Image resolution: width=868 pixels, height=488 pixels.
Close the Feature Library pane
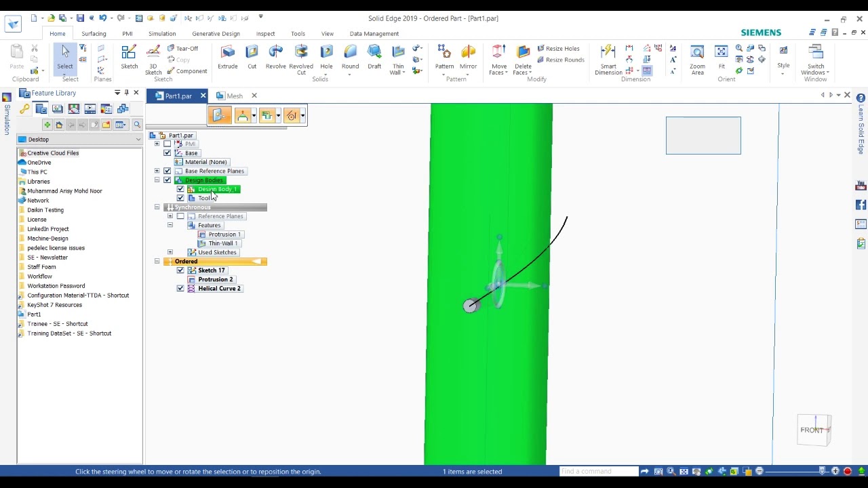136,93
